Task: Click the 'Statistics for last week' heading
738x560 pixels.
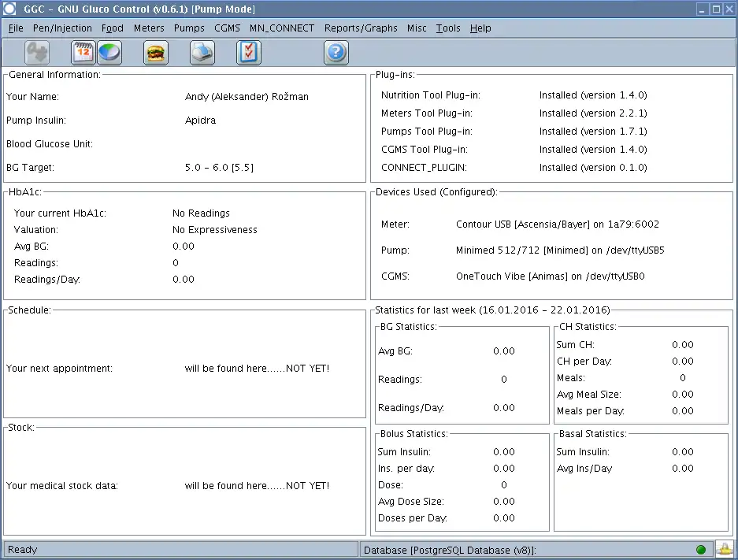Action: (x=492, y=310)
